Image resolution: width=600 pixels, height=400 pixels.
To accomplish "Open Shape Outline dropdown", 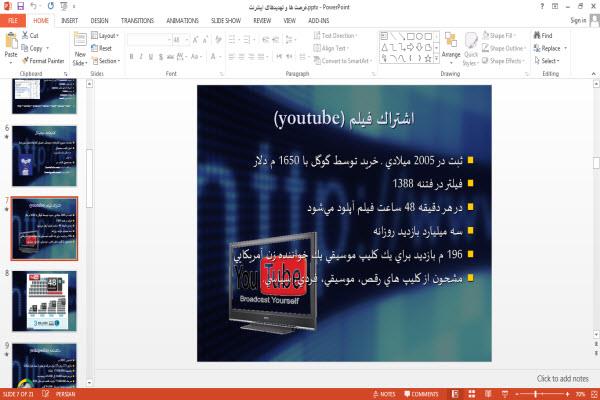I will point(504,48).
